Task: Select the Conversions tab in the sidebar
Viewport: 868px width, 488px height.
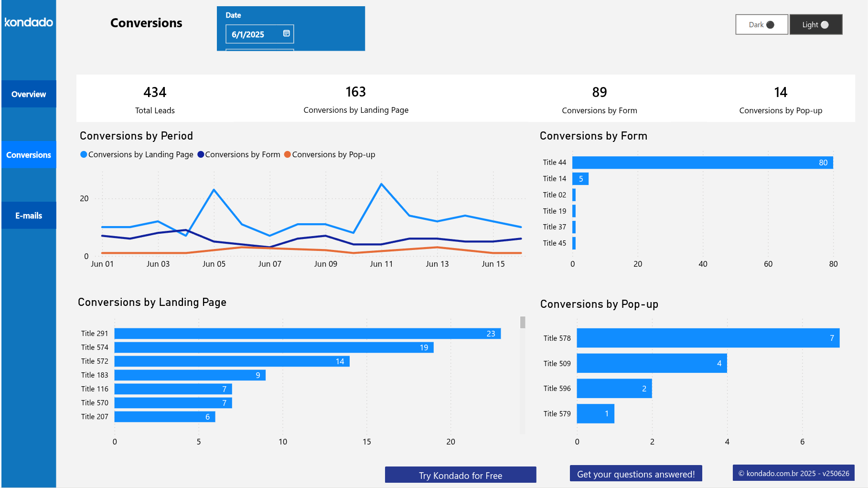Action: tap(29, 155)
